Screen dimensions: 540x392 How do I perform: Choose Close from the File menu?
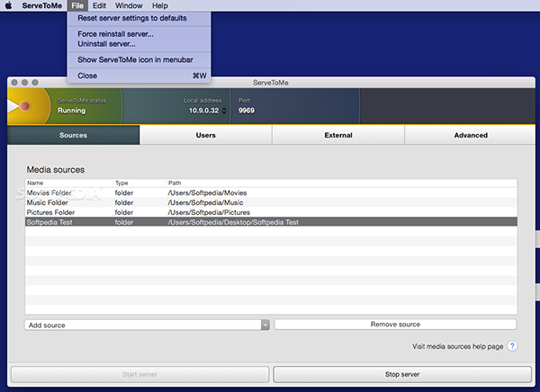tap(139, 76)
